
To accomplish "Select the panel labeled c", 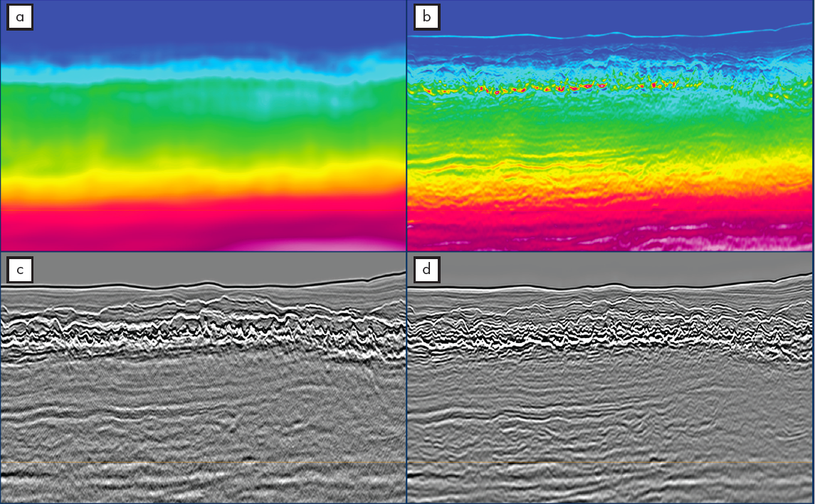I will pos(20,270).
